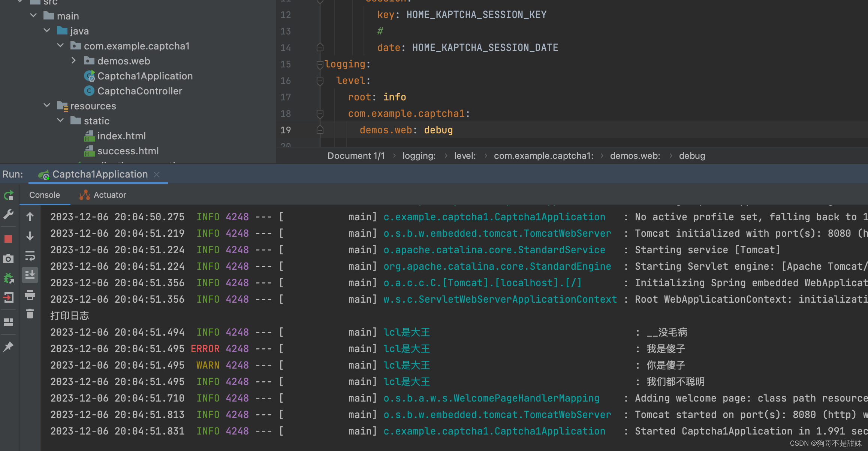Screen dimensions: 868x451
Task: Click the logging: breadcrumb
Action: tap(419, 156)
